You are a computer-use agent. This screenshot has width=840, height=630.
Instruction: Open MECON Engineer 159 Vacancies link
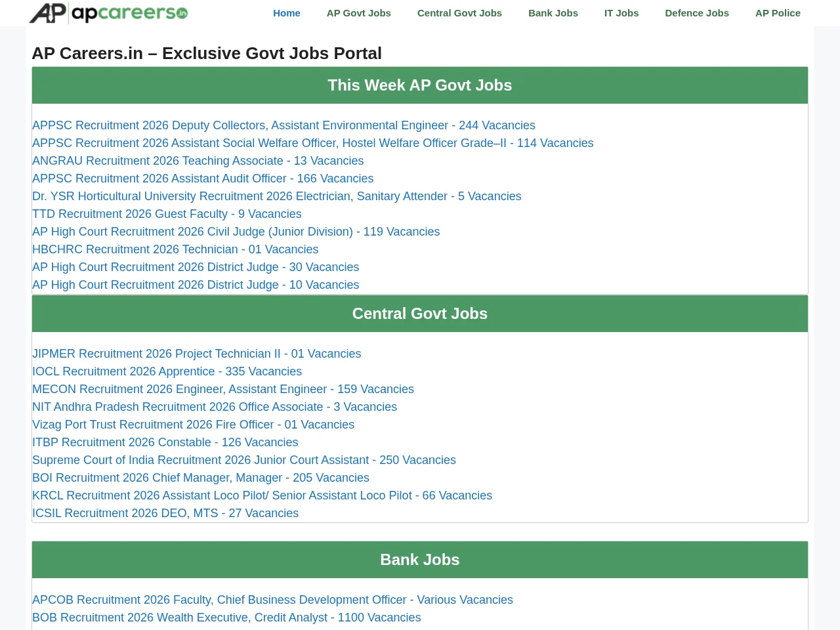pos(223,389)
